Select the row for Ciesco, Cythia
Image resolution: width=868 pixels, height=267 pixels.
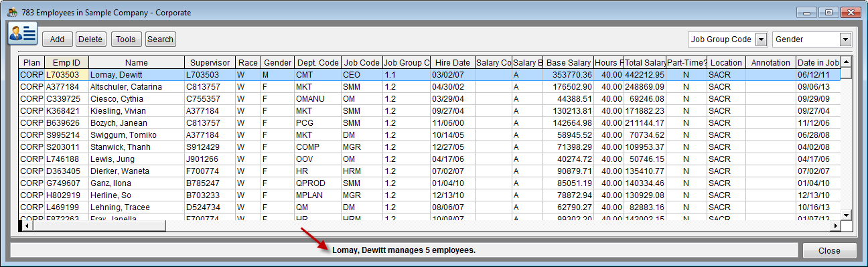pos(429,99)
